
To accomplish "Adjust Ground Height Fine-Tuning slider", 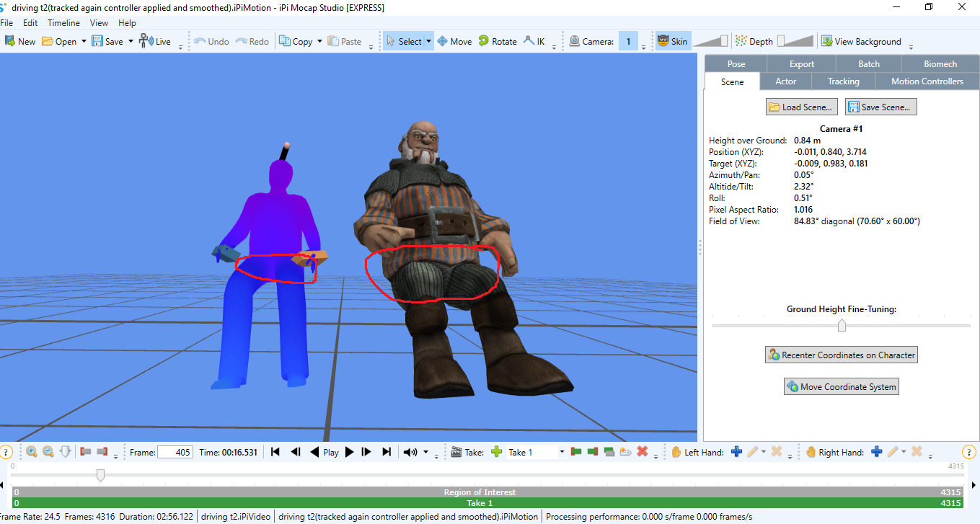I will (842, 326).
